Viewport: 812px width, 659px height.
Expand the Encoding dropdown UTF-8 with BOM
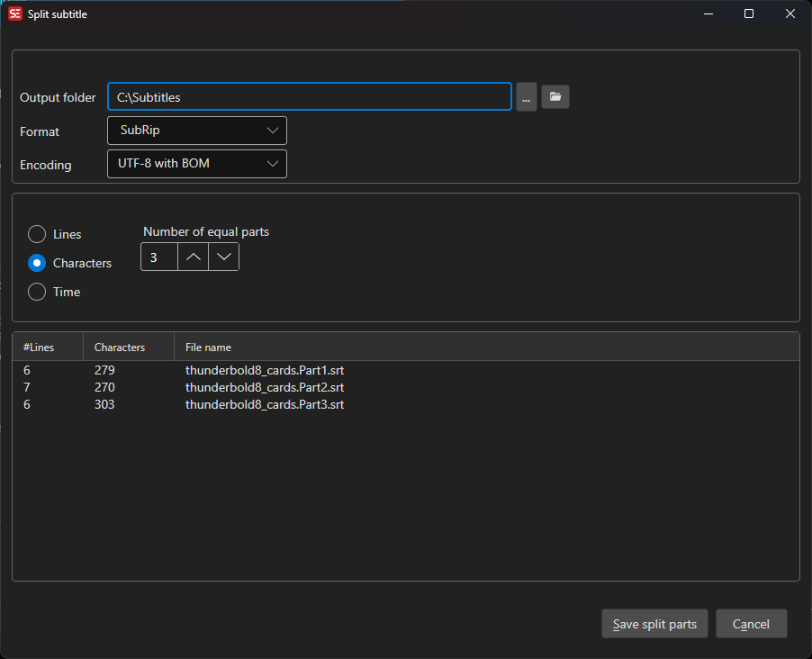[196, 164]
